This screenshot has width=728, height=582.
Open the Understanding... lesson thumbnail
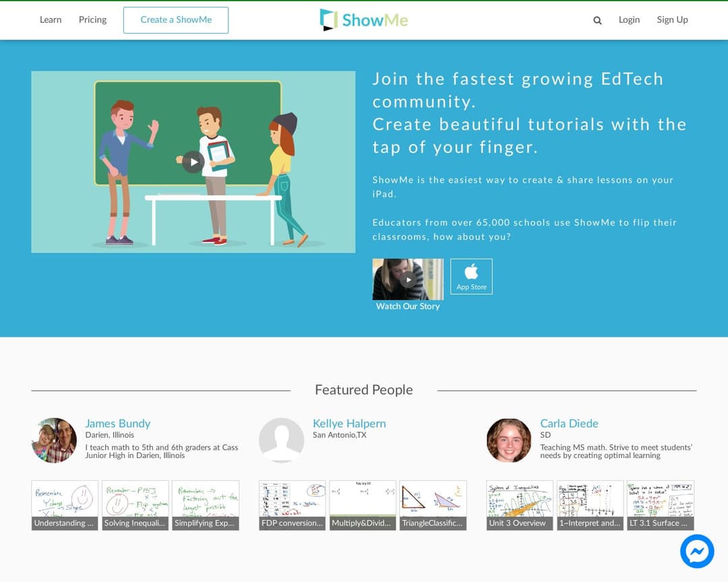click(65, 505)
